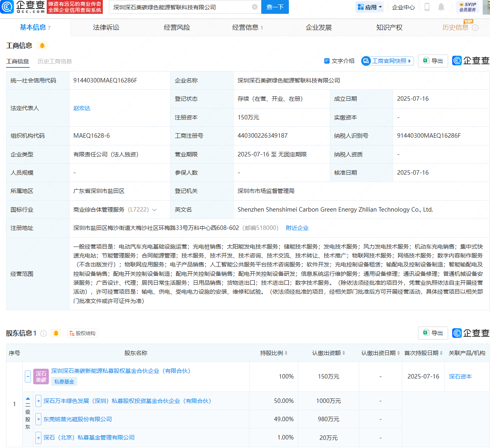
Task: Click the bell icon next to 股东信息
Action: (x=56, y=333)
